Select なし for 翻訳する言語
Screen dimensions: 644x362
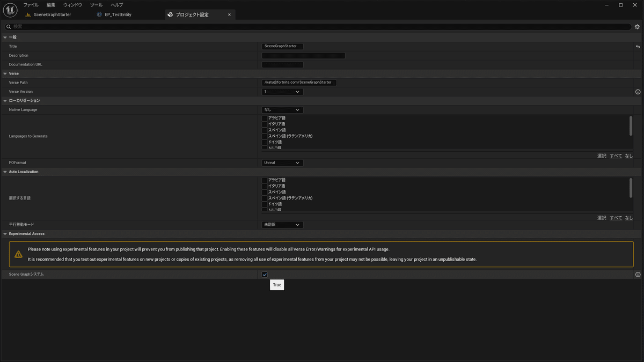tap(629, 218)
